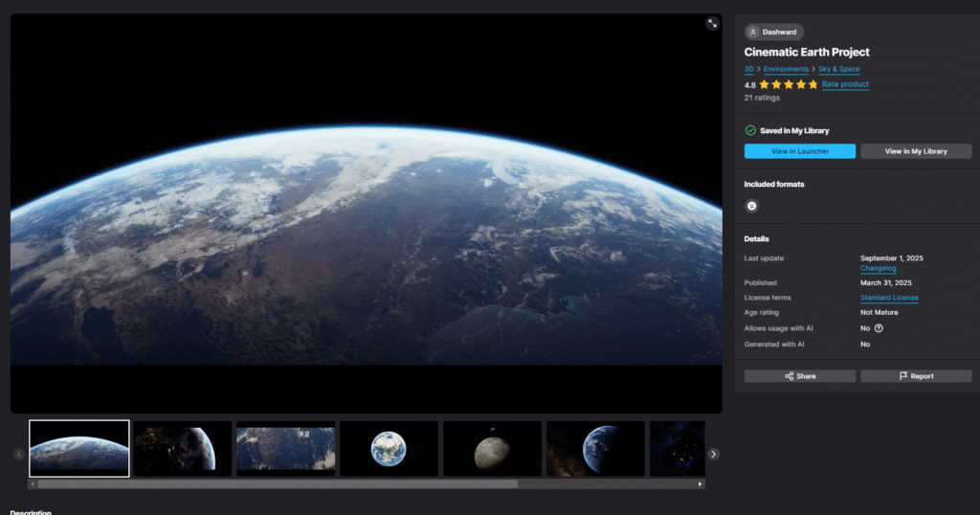
Task: Click the main Earth preview image
Action: pyautogui.click(x=367, y=213)
